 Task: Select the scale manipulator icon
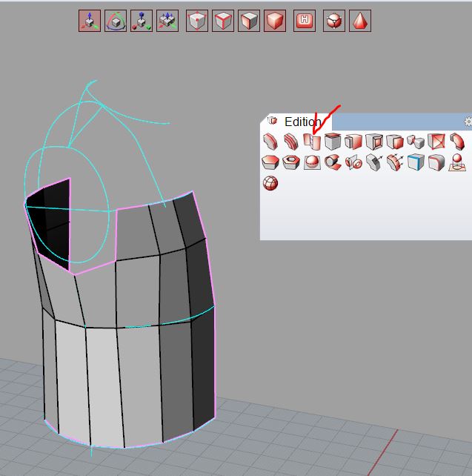[x=141, y=21]
